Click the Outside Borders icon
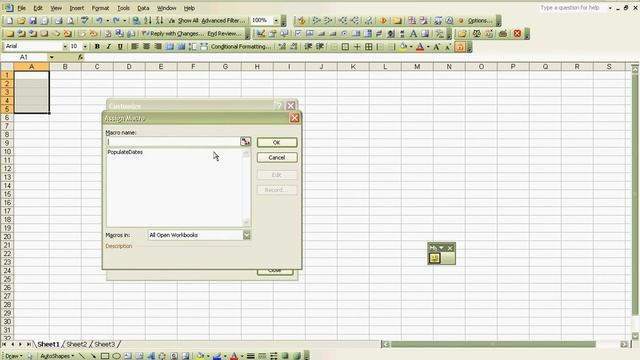 point(345,47)
